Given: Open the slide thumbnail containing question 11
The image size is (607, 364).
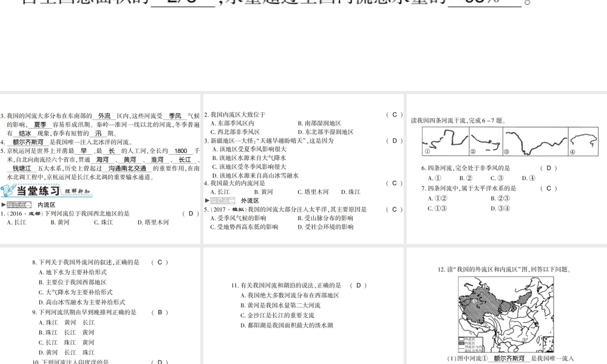Looking at the screenshot, I should tap(303, 306).
